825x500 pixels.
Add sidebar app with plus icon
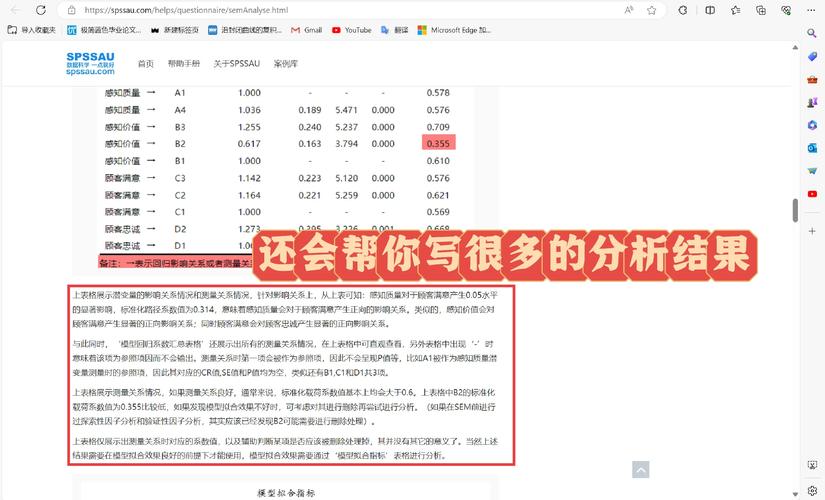[x=812, y=231]
